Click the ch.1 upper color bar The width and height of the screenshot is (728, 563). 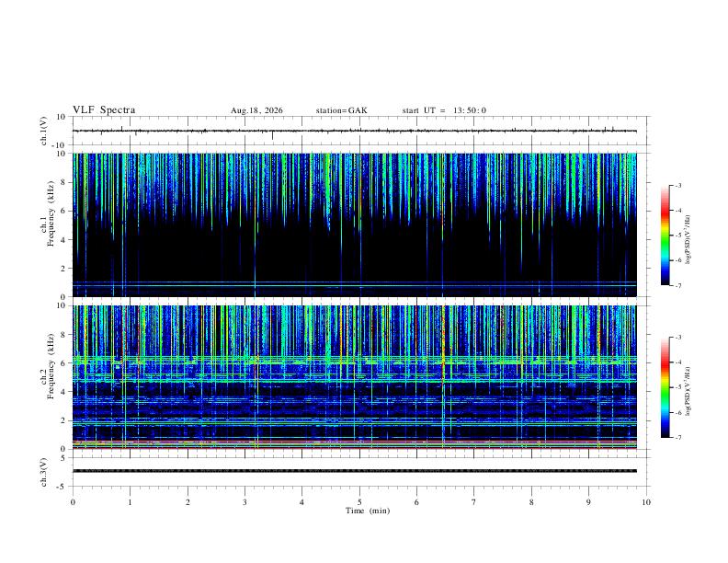665,236
